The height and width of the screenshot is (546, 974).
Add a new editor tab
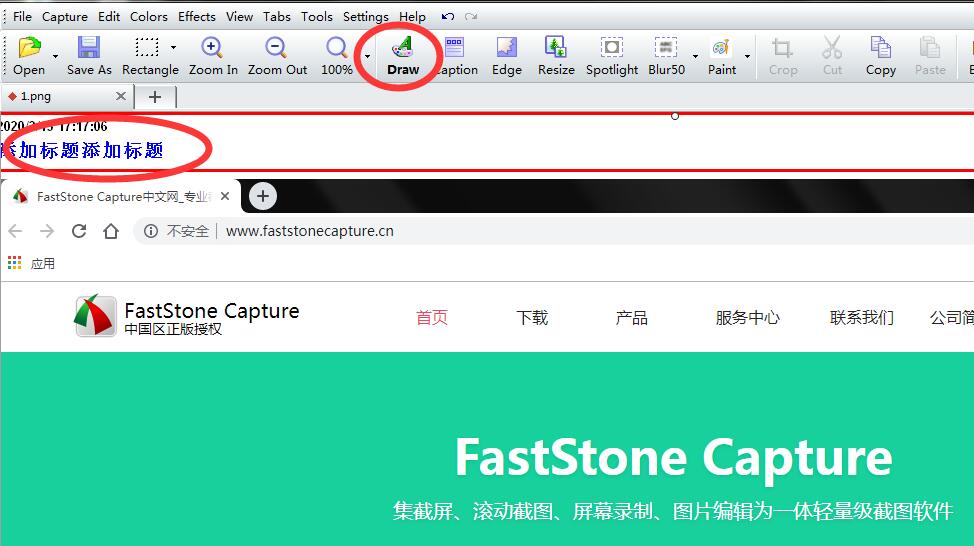pos(155,97)
